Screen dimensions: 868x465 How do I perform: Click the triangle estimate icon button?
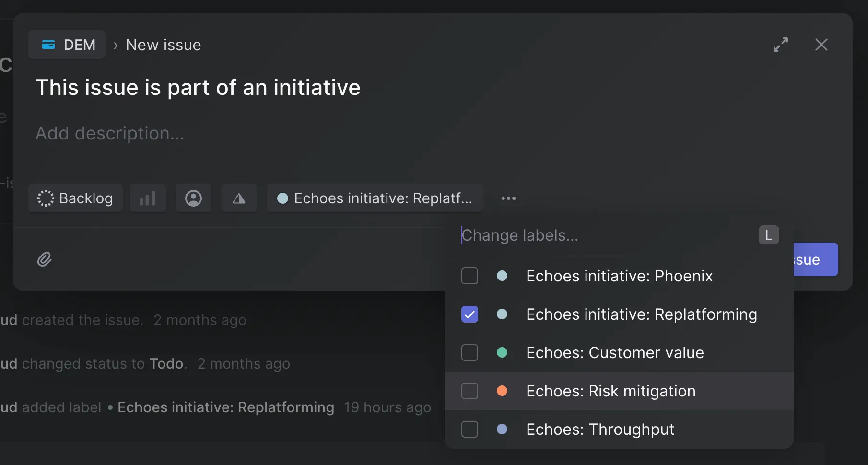point(239,198)
